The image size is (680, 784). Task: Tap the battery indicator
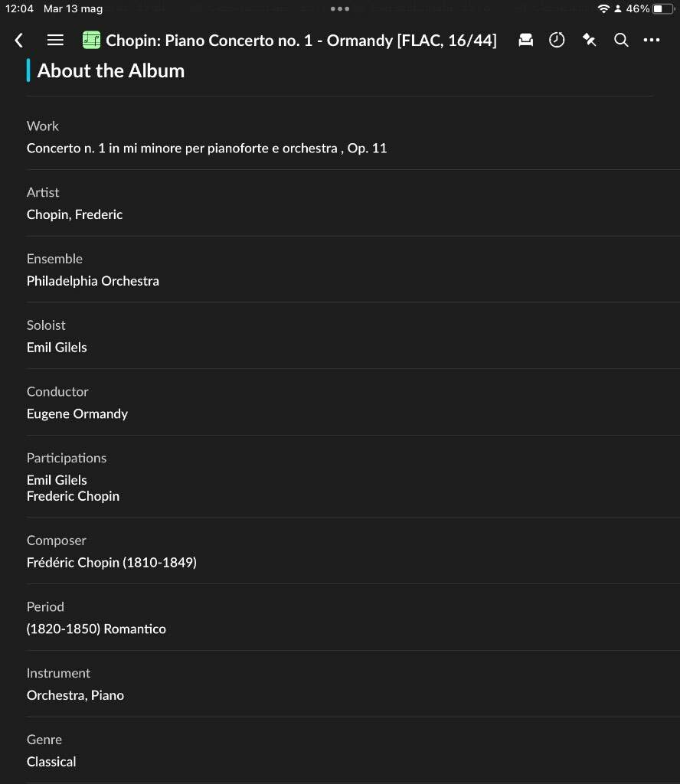pyautogui.click(x=664, y=8)
